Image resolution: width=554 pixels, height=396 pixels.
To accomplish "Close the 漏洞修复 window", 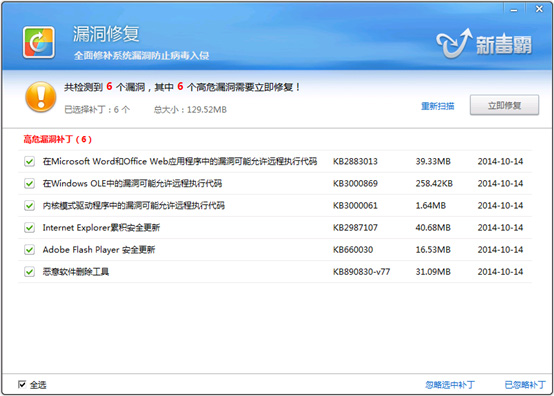I will point(539,9).
